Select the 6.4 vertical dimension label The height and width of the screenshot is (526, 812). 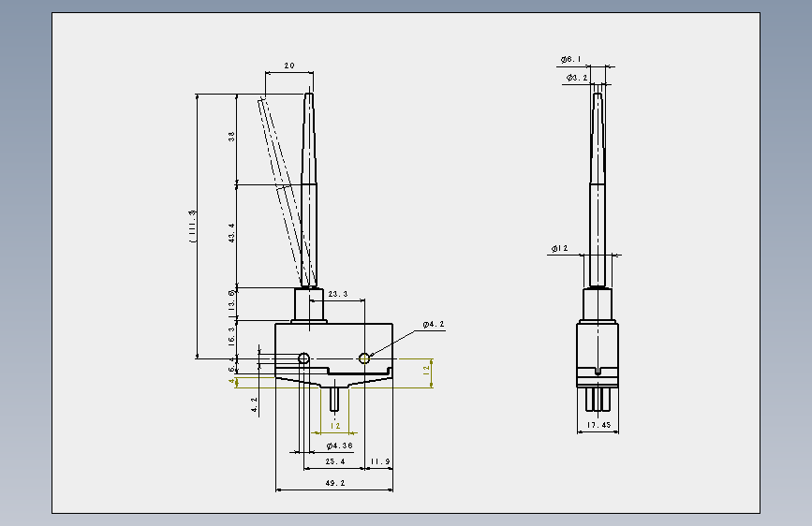231,365
